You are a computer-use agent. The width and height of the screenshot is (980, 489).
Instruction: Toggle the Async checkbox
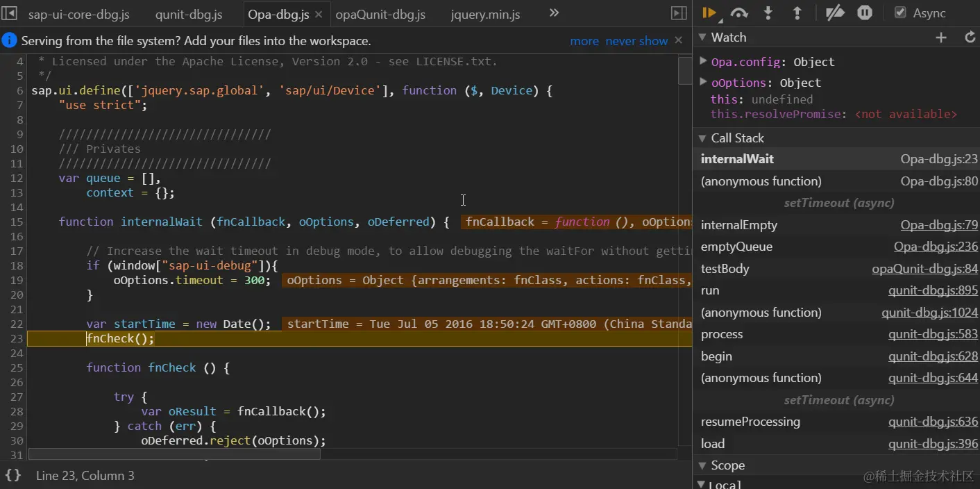900,13
